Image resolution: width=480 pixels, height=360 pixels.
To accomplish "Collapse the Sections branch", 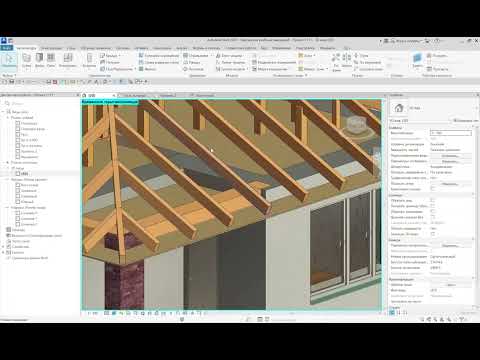I will click(8, 207).
